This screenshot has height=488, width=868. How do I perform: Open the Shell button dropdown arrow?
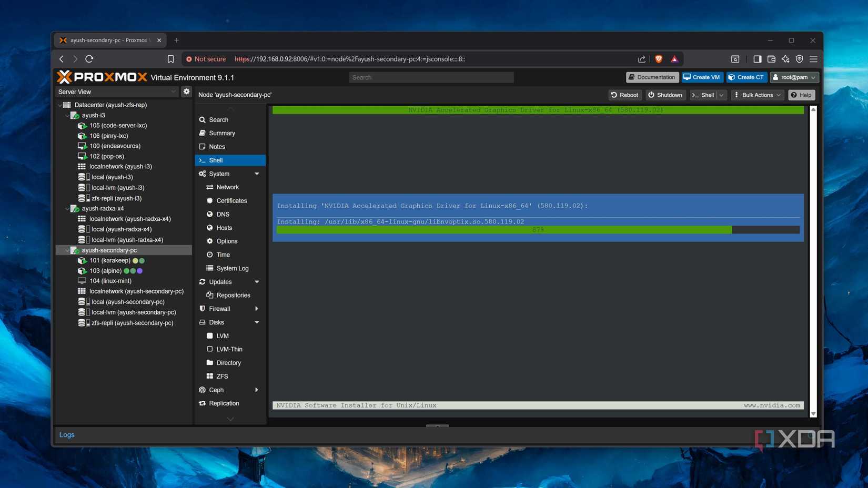point(722,95)
